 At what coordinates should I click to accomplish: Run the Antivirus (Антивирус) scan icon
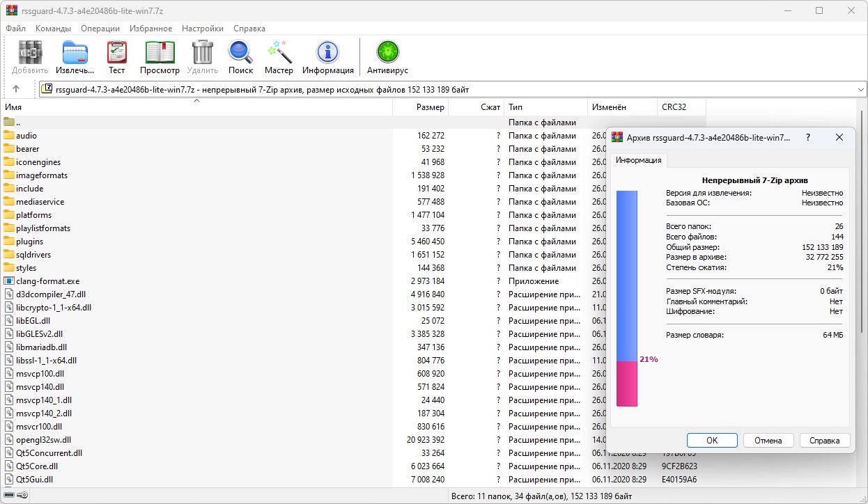point(387,54)
